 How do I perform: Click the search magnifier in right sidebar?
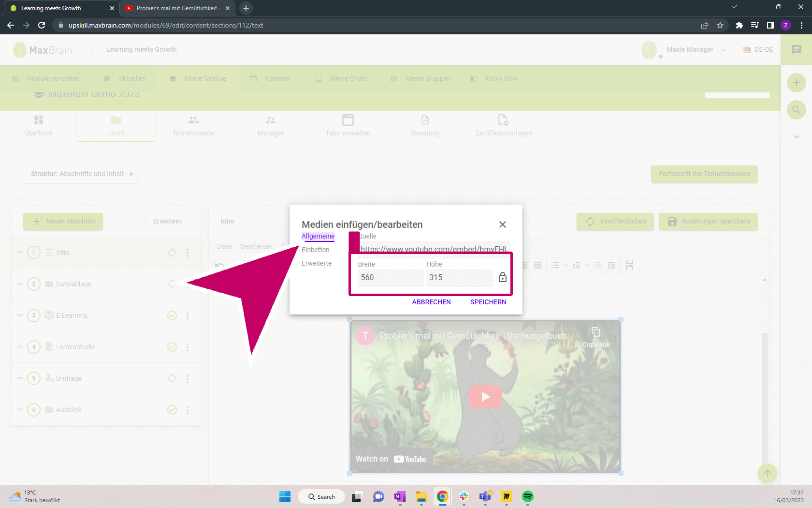pos(797,110)
